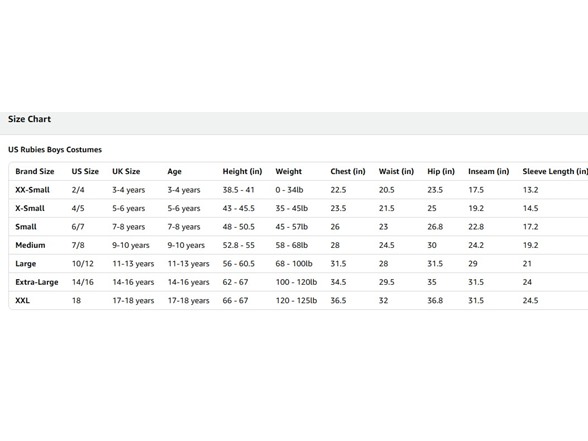Click height value 52.8 - 55
The image size is (588, 441).
click(238, 245)
